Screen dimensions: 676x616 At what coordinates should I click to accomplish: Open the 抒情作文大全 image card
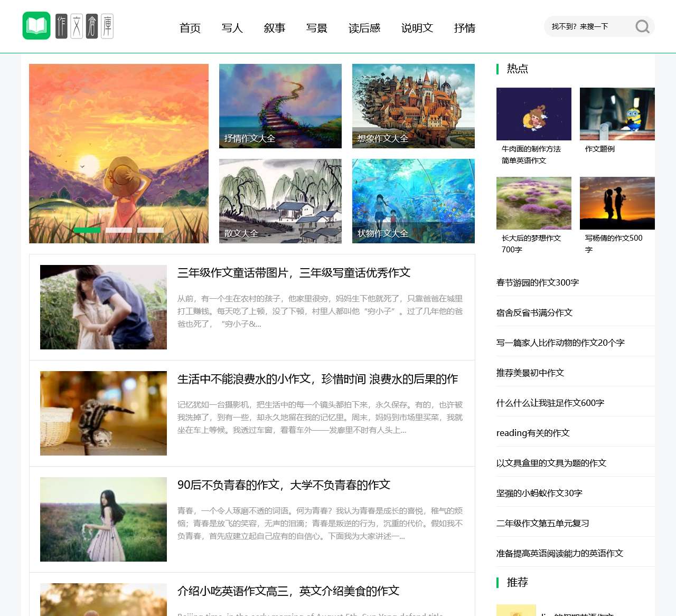280,106
